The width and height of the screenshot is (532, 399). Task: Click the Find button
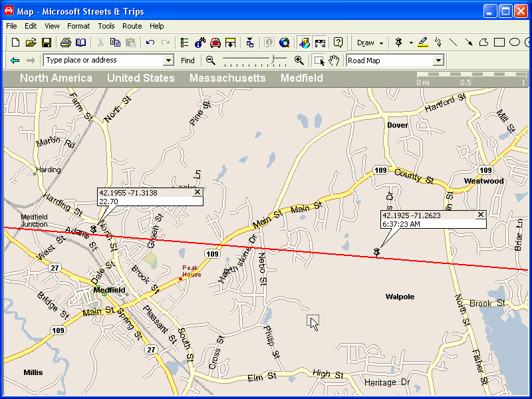pos(188,61)
